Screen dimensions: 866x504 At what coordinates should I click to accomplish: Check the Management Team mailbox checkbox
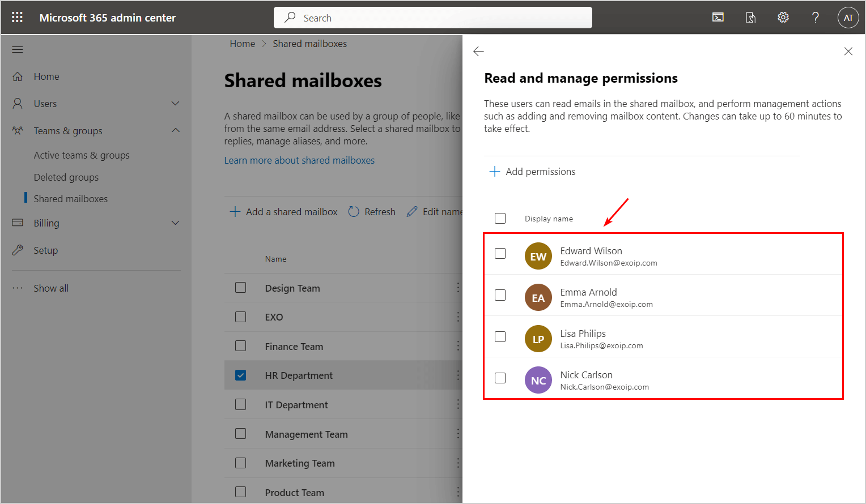[x=241, y=434]
